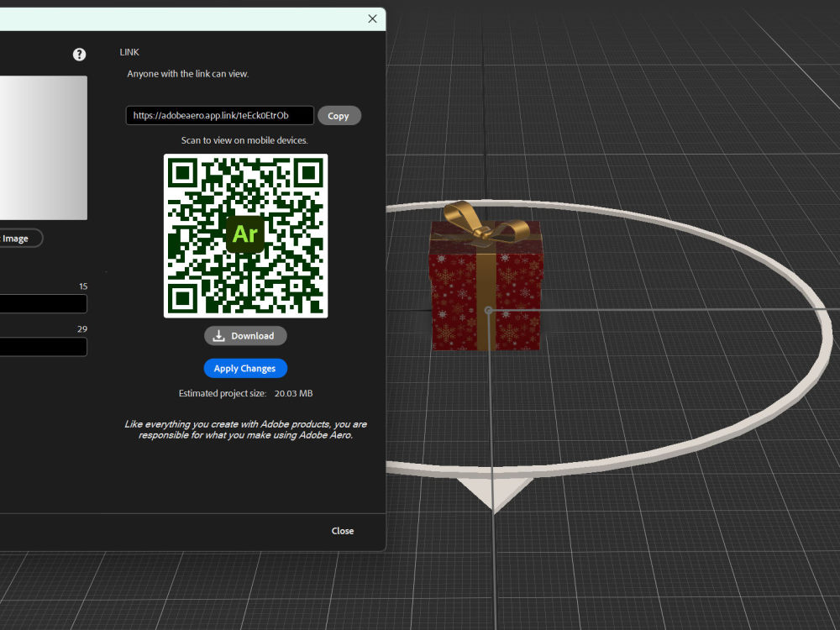Select the adobeaero.app.link URL field
This screenshot has height=630, width=840.
click(219, 115)
